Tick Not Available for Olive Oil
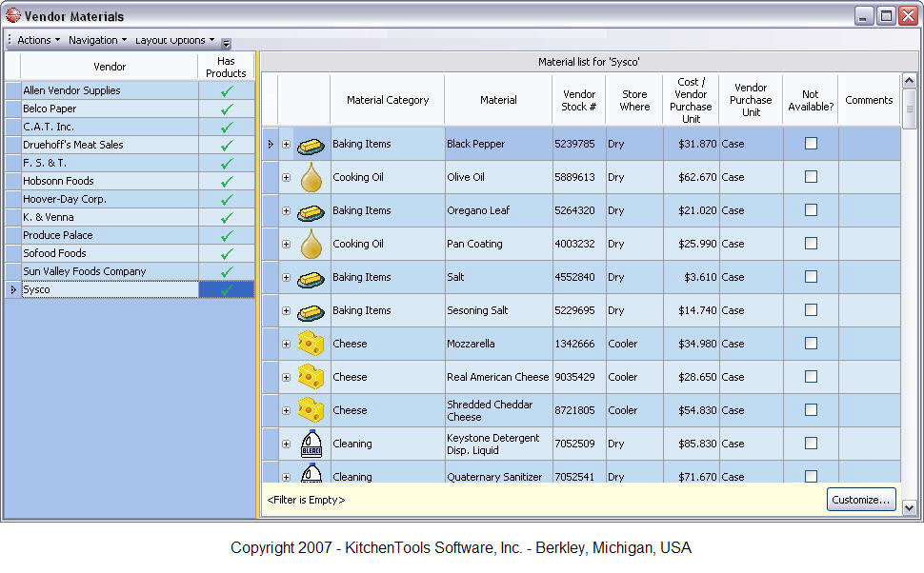Image resolution: width=924 pixels, height=573 pixels. coord(811,177)
